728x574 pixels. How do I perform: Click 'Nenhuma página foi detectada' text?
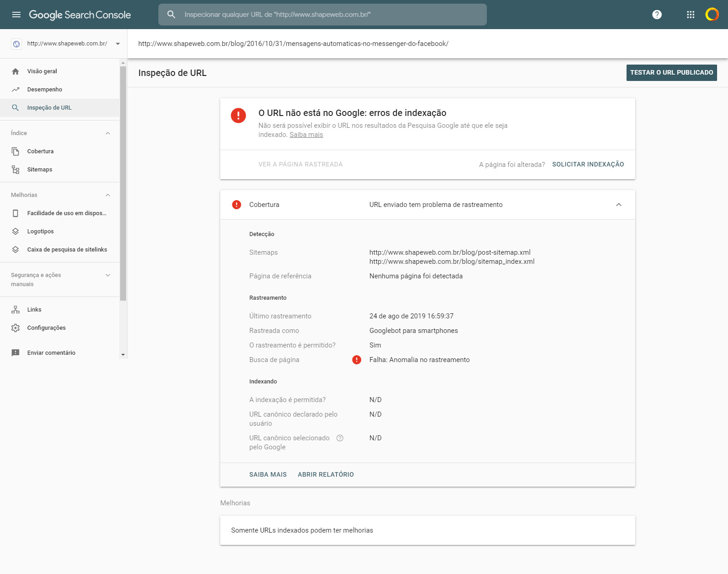click(x=416, y=276)
